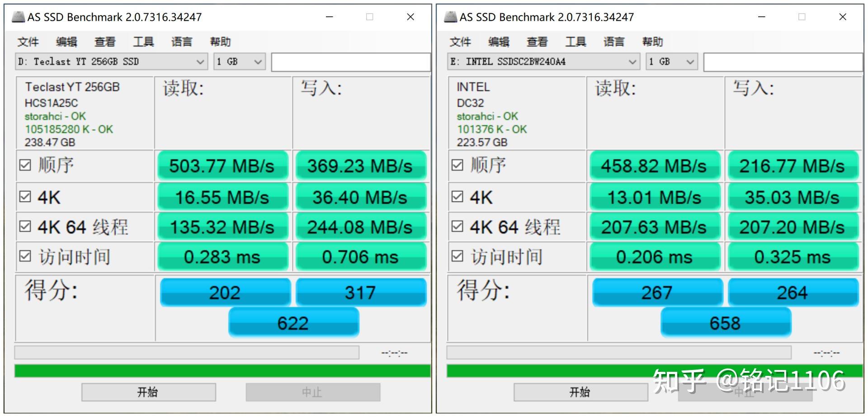This screenshot has height=417, width=868.
Task: Open 帮助 menu in right window
Action: (652, 42)
